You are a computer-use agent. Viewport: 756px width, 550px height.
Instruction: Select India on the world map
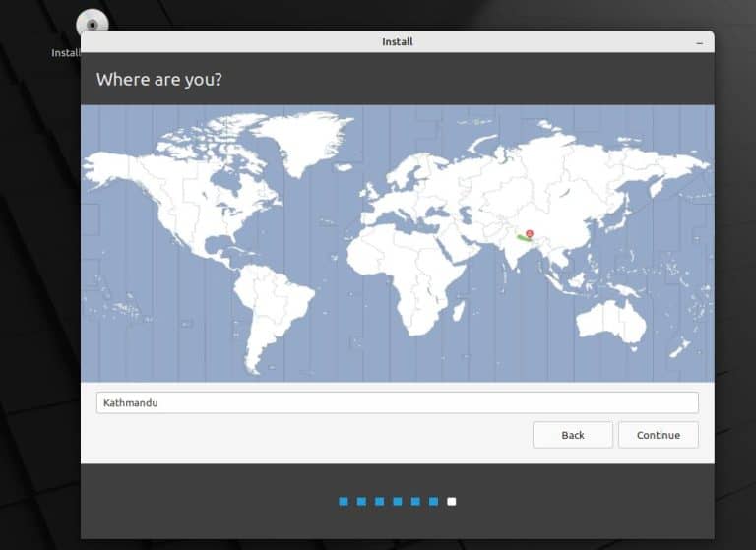512,258
